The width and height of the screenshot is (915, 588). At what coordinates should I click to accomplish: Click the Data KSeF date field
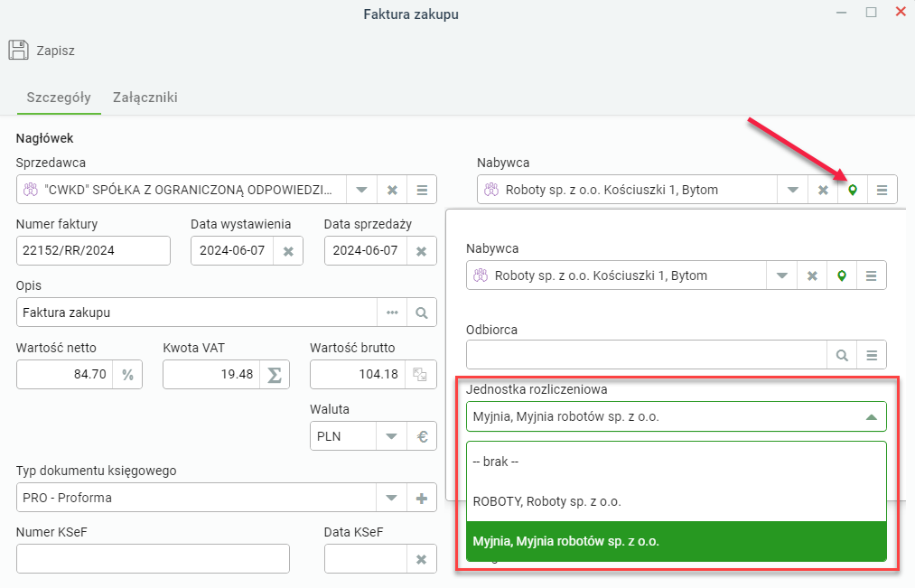coord(365,559)
